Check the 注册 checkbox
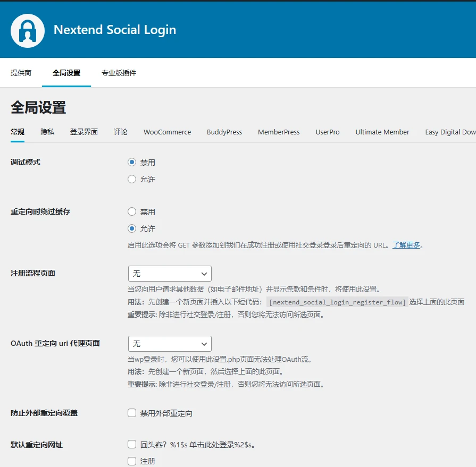Image resolution: width=476 pixels, height=467 pixels. pos(131,461)
